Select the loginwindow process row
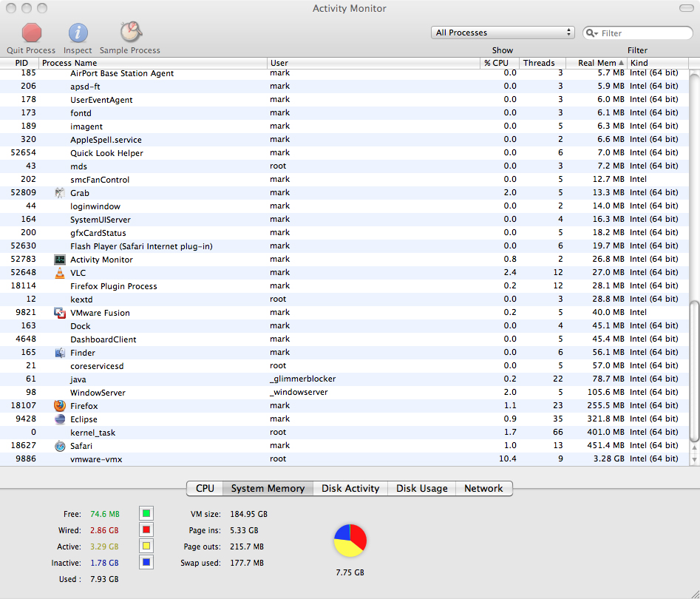Viewport: 700px width, 599px height. click(344, 206)
